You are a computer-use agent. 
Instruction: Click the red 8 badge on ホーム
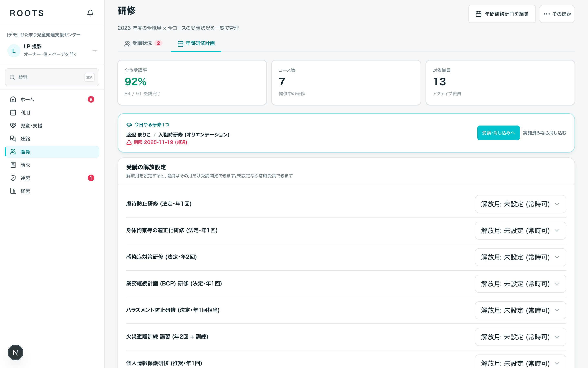(x=91, y=99)
